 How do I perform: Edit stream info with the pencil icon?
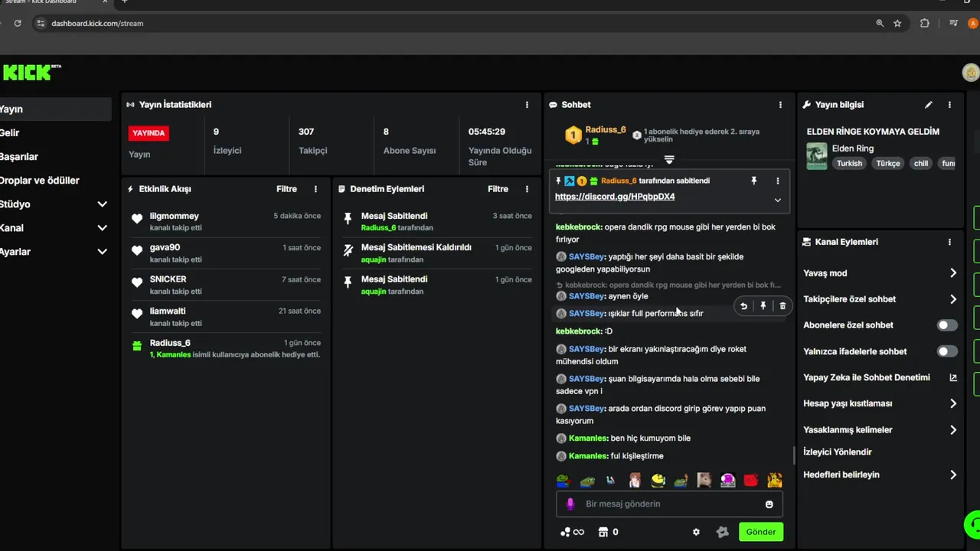(x=929, y=105)
